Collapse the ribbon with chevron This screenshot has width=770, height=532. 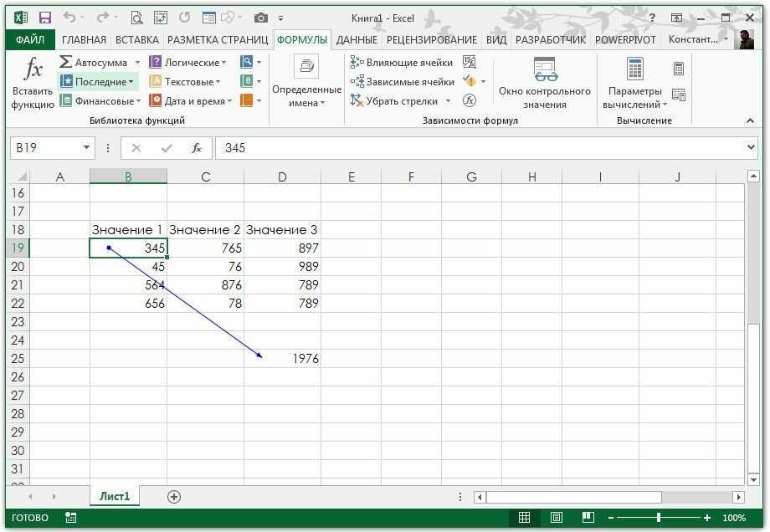pos(751,120)
